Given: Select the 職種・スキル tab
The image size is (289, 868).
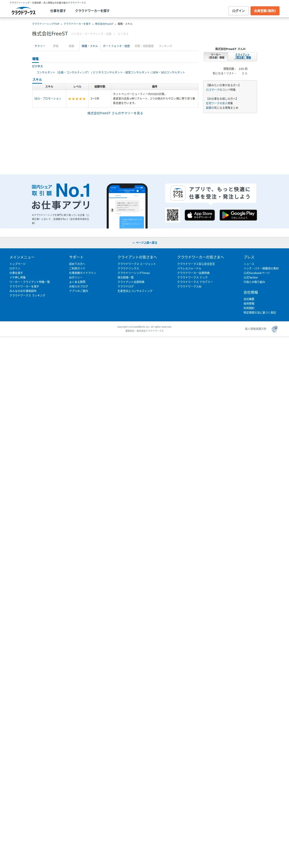Looking at the screenshot, I should click(90, 46).
